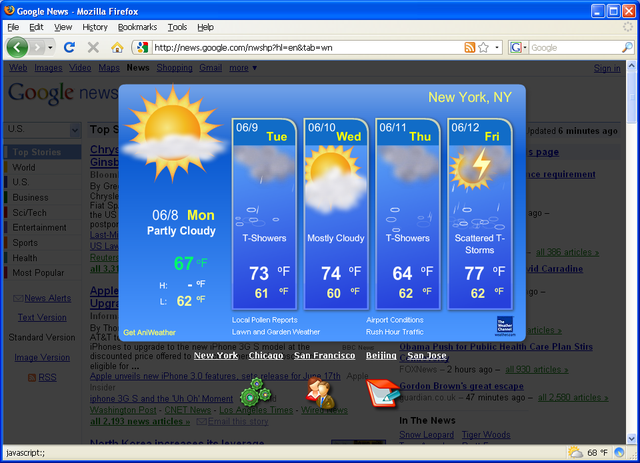The image size is (640, 463).
Task: Click the Get AniWeather link
Action: coord(149,332)
